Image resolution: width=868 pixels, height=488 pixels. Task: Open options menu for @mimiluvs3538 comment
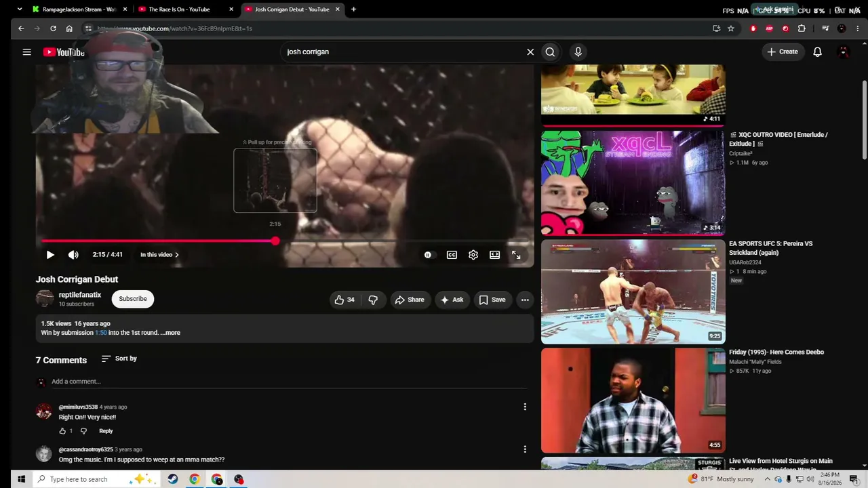point(525,407)
